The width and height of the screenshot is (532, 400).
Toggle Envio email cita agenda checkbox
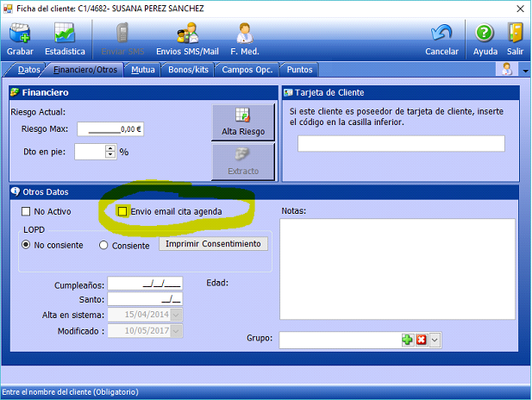pyautogui.click(x=122, y=211)
